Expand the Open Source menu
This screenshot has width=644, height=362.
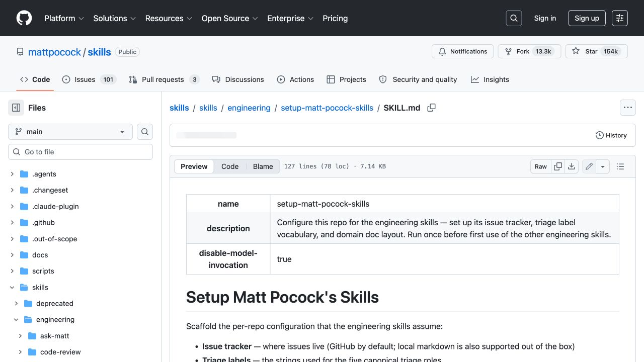(230, 18)
